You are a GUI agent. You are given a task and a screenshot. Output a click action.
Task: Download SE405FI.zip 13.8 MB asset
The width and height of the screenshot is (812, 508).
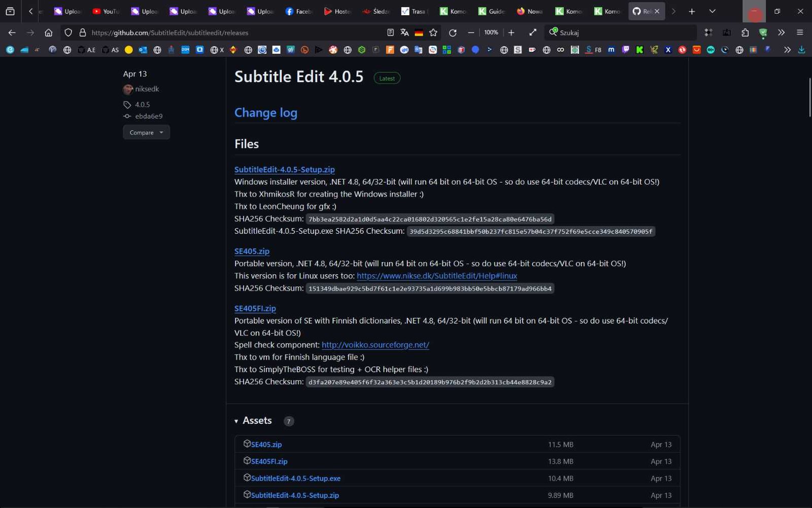coord(269,462)
